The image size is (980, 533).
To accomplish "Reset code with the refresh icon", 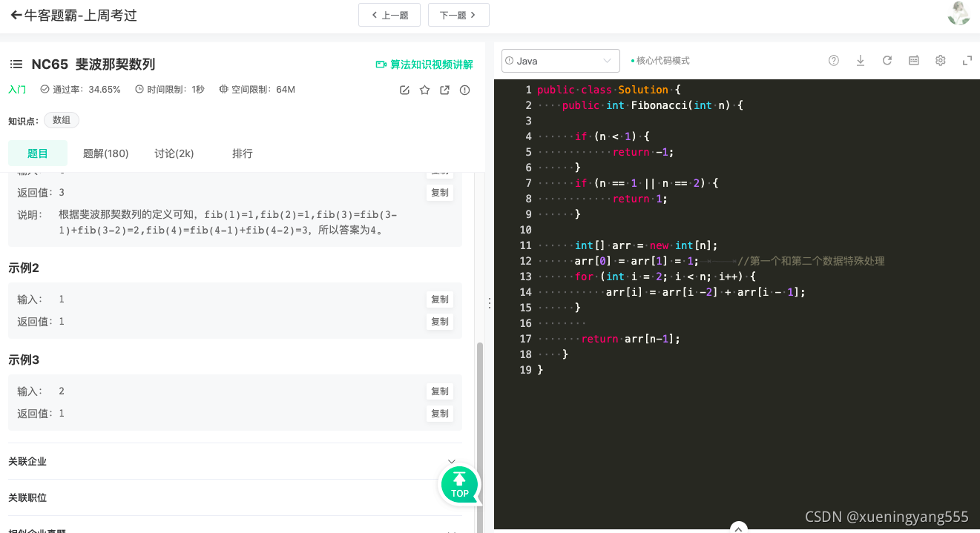I will click(x=887, y=61).
